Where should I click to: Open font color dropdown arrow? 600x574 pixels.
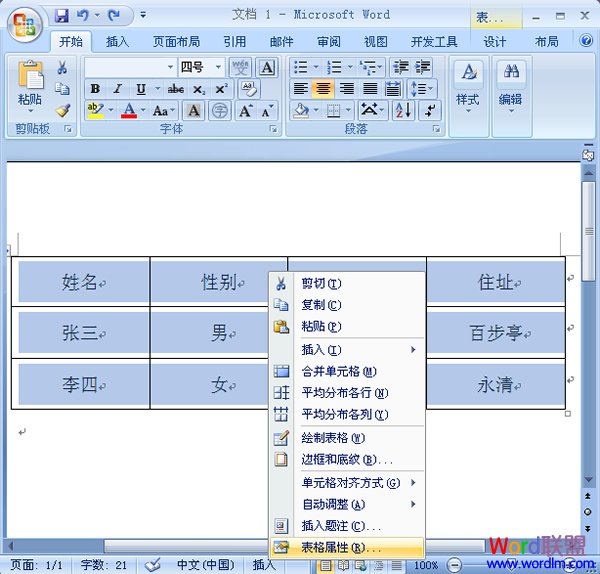[x=143, y=111]
